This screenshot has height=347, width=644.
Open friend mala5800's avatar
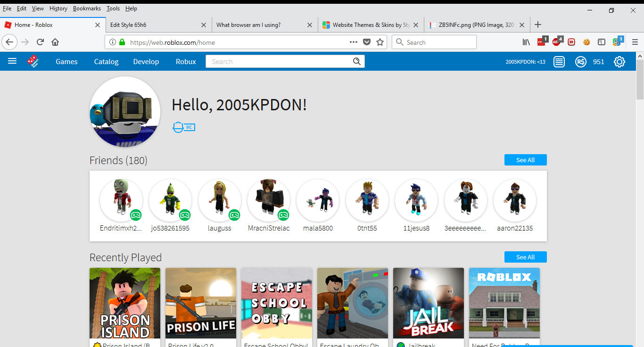click(x=318, y=200)
